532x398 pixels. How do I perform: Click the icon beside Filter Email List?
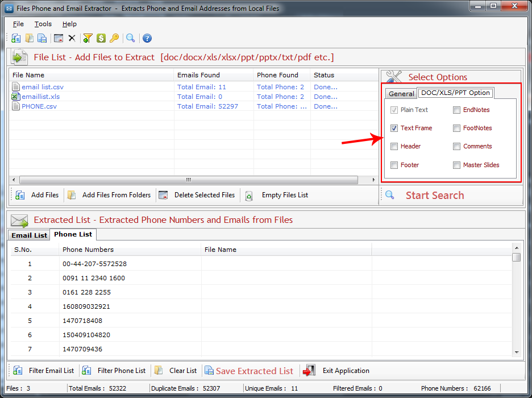point(18,371)
